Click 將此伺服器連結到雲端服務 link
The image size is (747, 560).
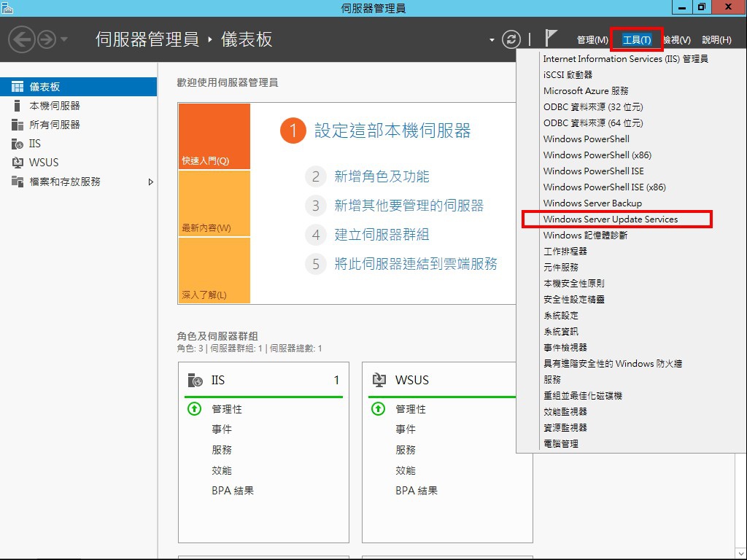[415, 264]
